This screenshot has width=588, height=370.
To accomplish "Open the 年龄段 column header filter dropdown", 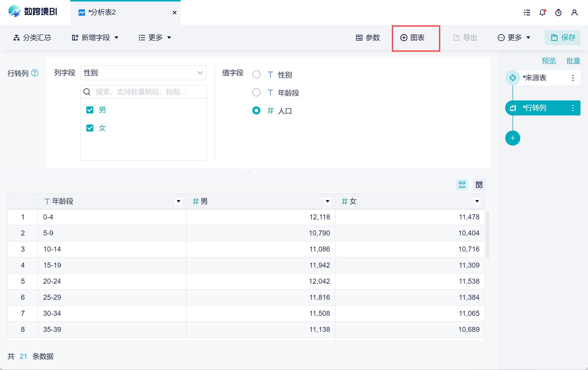I will (x=178, y=201).
